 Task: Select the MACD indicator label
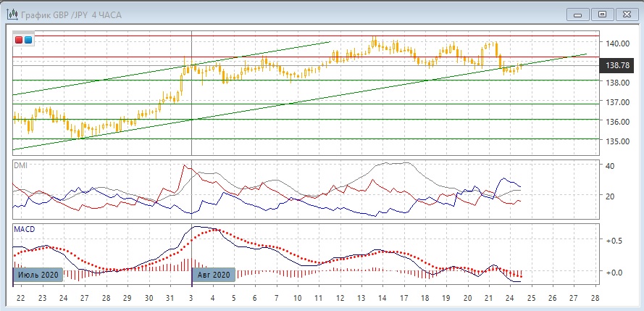[x=24, y=229]
